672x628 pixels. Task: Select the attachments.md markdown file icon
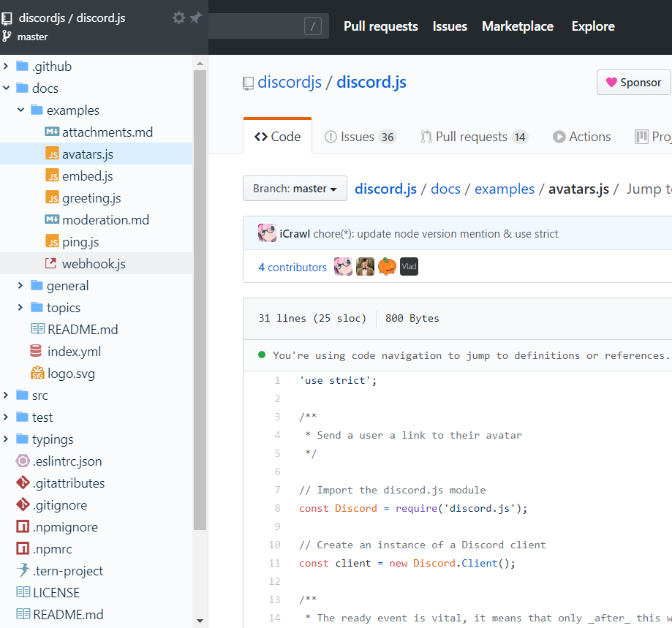[x=52, y=132]
